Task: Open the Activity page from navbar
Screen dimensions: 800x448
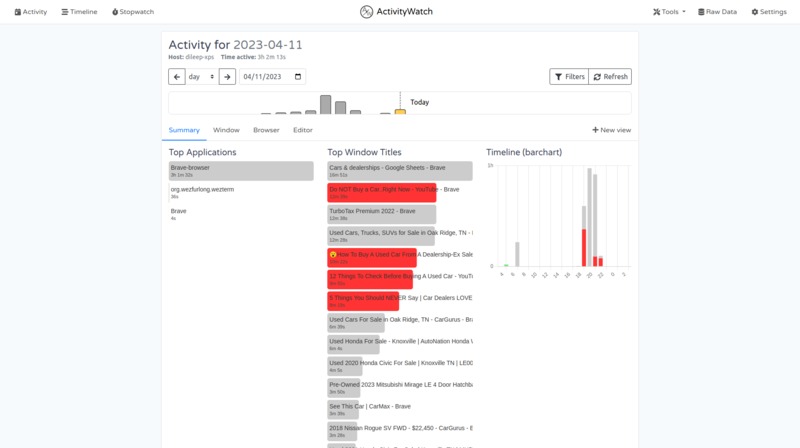Action: click(31, 12)
